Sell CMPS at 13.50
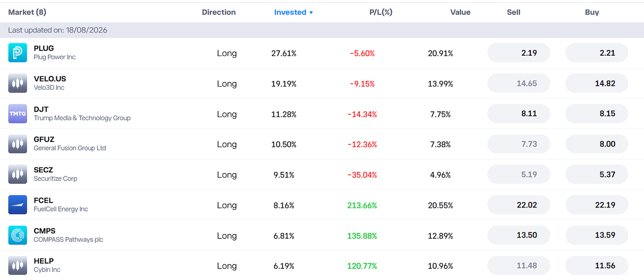Screen dimensions: 644x280 (x=518, y=235)
